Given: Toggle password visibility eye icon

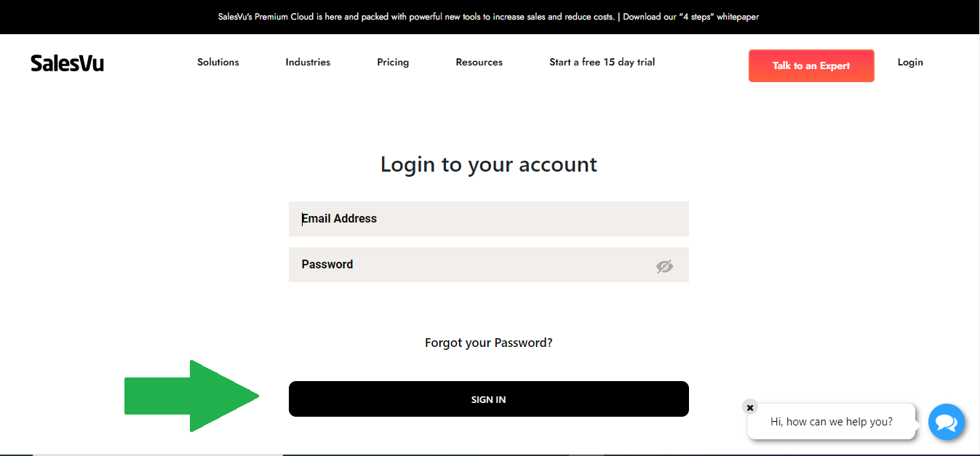Looking at the screenshot, I should 664,266.
